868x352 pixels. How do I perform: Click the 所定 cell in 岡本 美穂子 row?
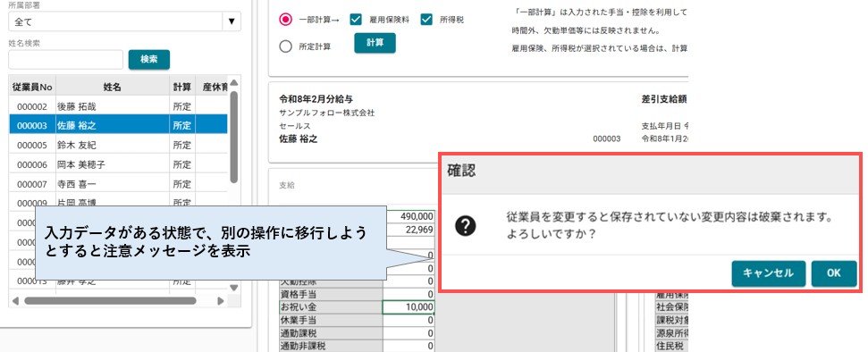182,164
